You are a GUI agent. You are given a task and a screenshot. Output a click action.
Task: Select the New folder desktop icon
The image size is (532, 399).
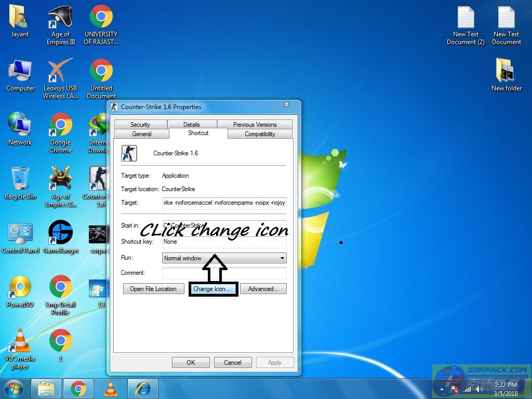coord(506,74)
